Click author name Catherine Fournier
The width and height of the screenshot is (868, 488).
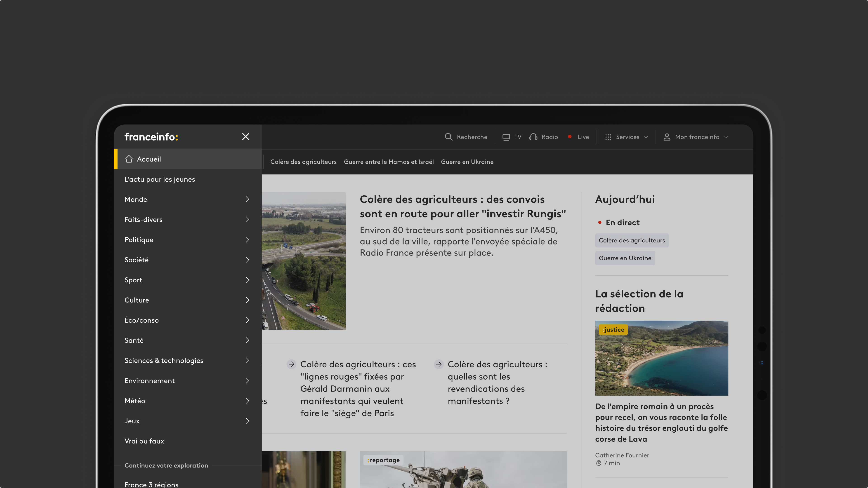click(622, 455)
